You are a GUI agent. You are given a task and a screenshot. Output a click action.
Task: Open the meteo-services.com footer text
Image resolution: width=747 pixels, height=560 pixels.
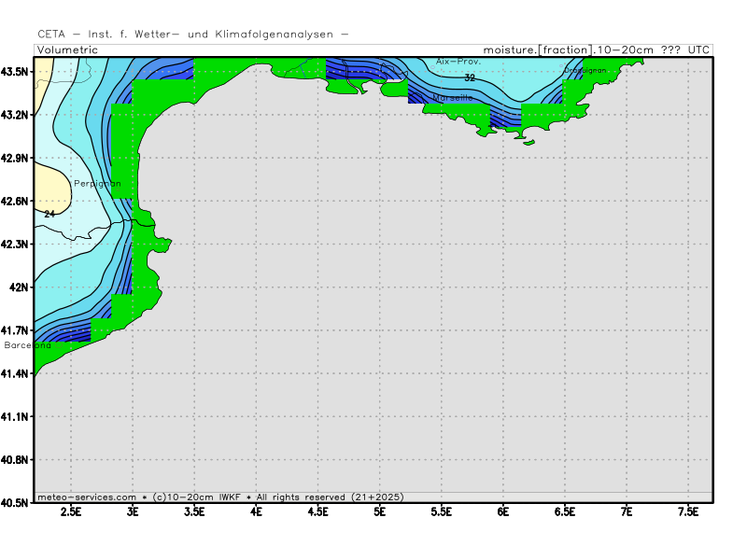89,496
